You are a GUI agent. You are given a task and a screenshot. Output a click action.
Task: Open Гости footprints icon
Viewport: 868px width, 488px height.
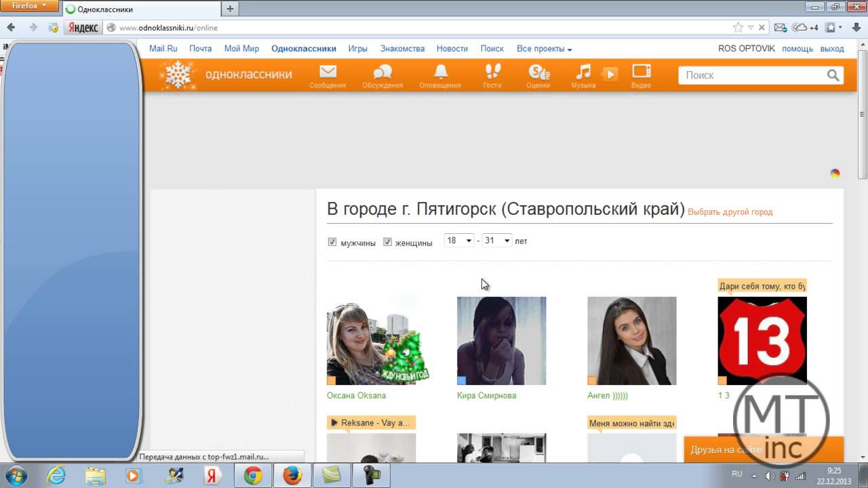pyautogui.click(x=492, y=71)
